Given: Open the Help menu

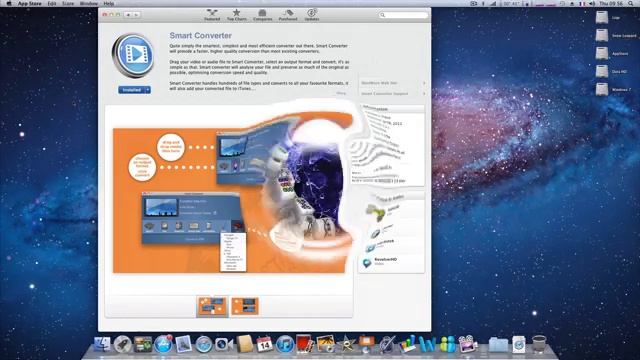Looking at the screenshot, I should pos(109,3).
